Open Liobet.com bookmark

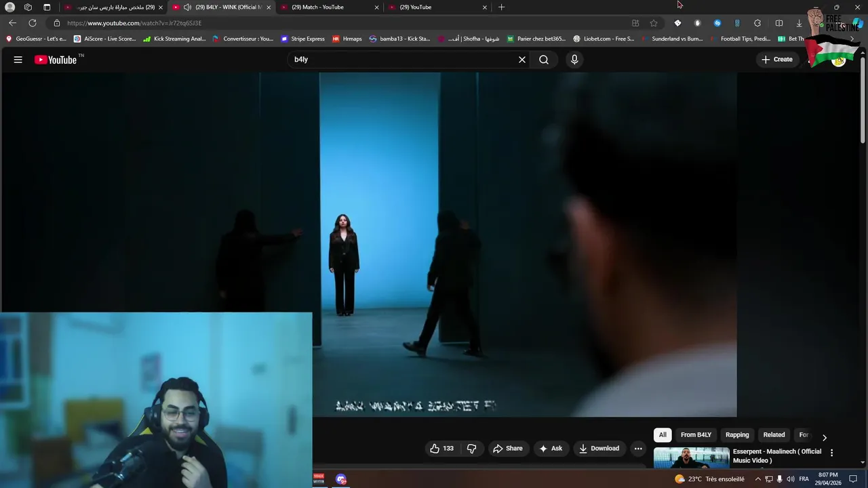[x=604, y=39]
